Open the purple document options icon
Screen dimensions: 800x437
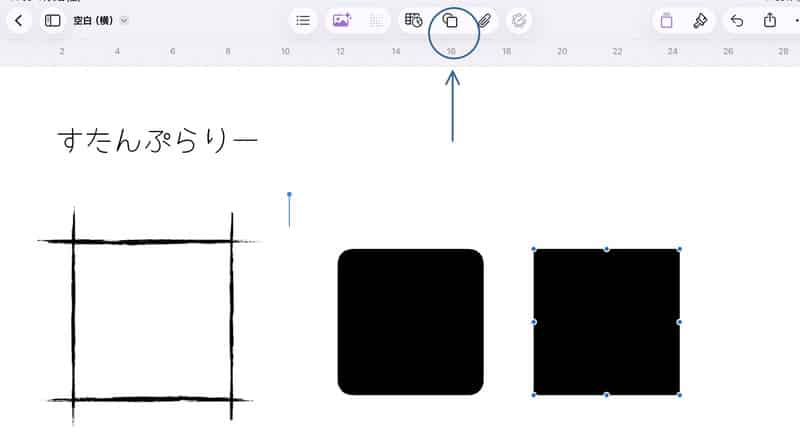pyautogui.click(x=666, y=21)
